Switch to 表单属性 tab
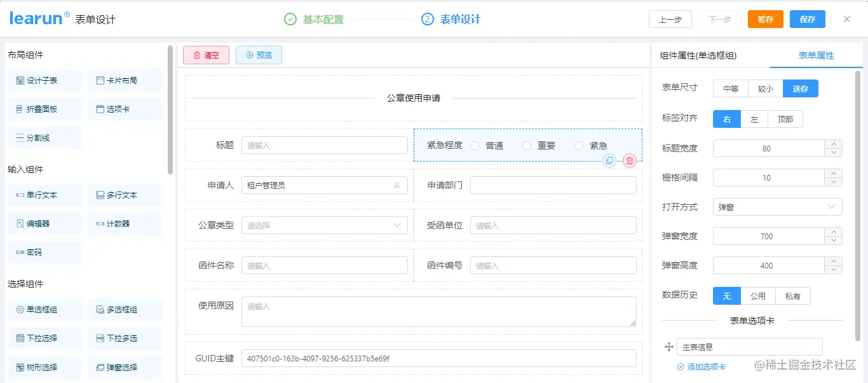This screenshot has height=383, width=868. 816,55
